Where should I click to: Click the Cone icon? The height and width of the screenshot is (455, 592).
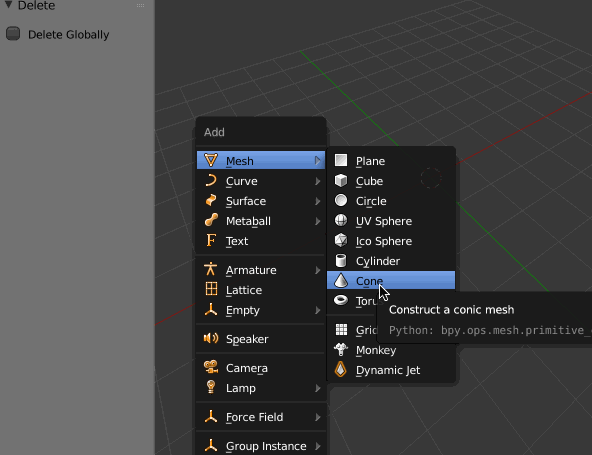point(341,280)
